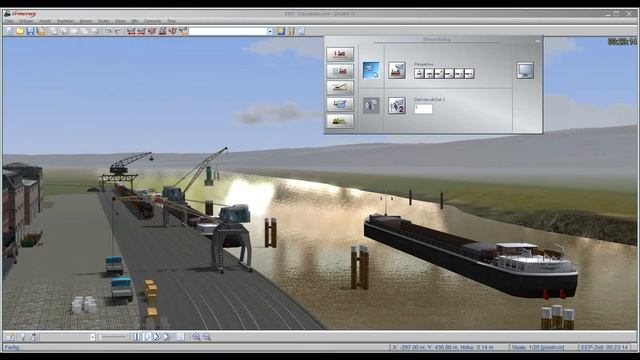Click the time interval input field in the panel
Viewport: 640px width, 360px height.
click(x=423, y=109)
